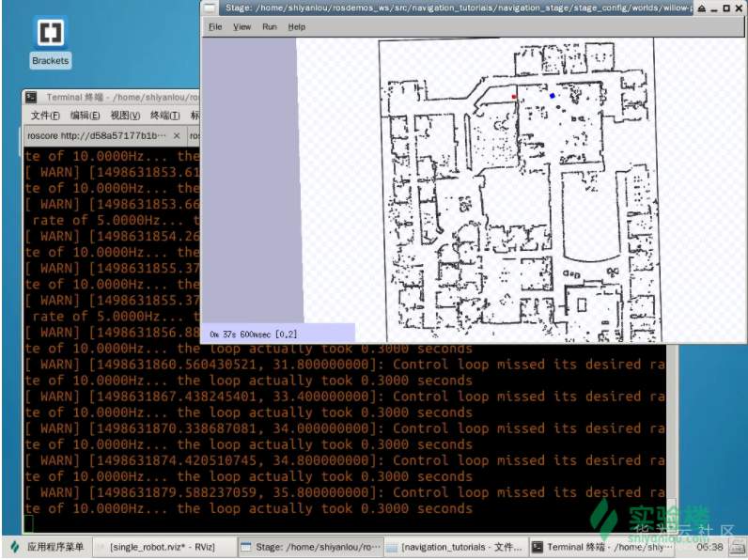Screen dimensions: 748x560
Task: Click the Terminal window title bar icon
Action: tap(31, 98)
